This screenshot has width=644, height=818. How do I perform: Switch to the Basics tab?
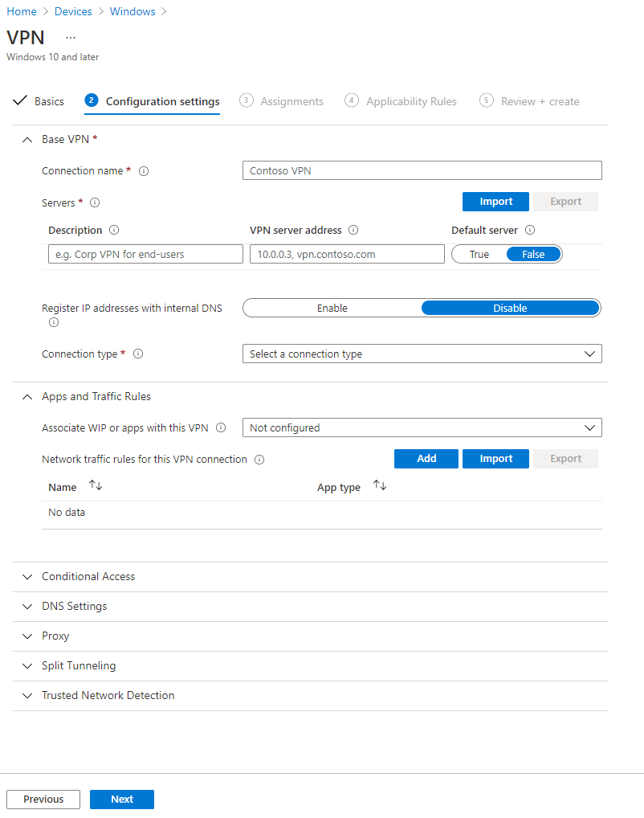[50, 101]
